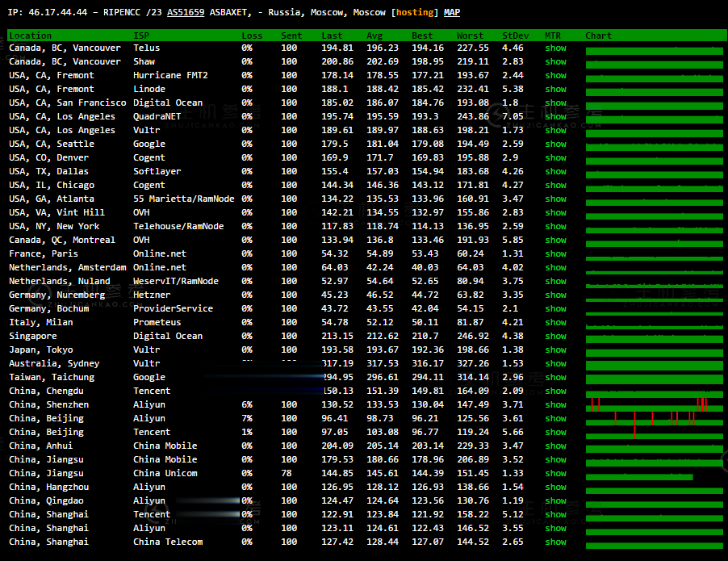Show MTR for Qingdao Aliyun row

coord(556,500)
